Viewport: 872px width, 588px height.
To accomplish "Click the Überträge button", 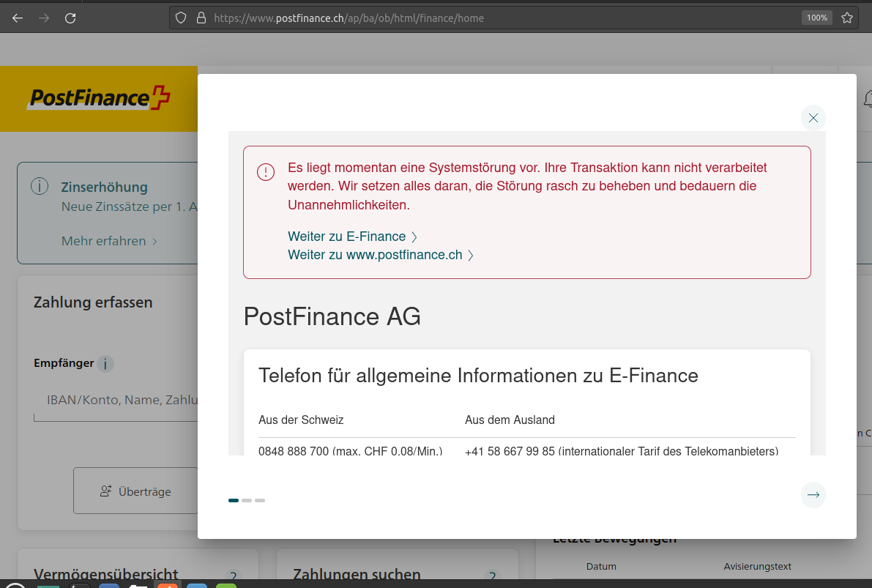I will point(135,491).
